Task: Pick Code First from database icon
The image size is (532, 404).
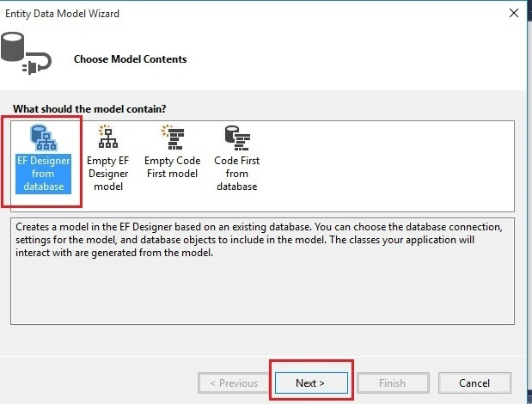Action: (237, 138)
